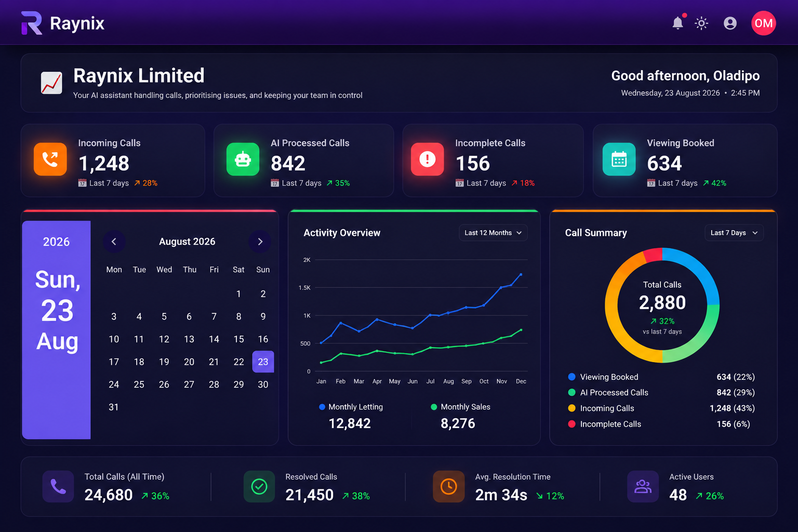Select August 15 in the calendar

[238, 339]
